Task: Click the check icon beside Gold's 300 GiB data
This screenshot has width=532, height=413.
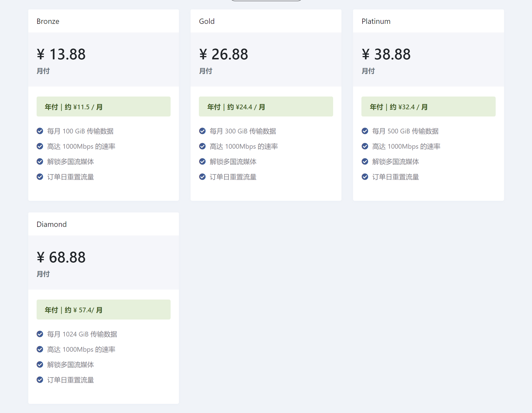Action: click(202, 131)
